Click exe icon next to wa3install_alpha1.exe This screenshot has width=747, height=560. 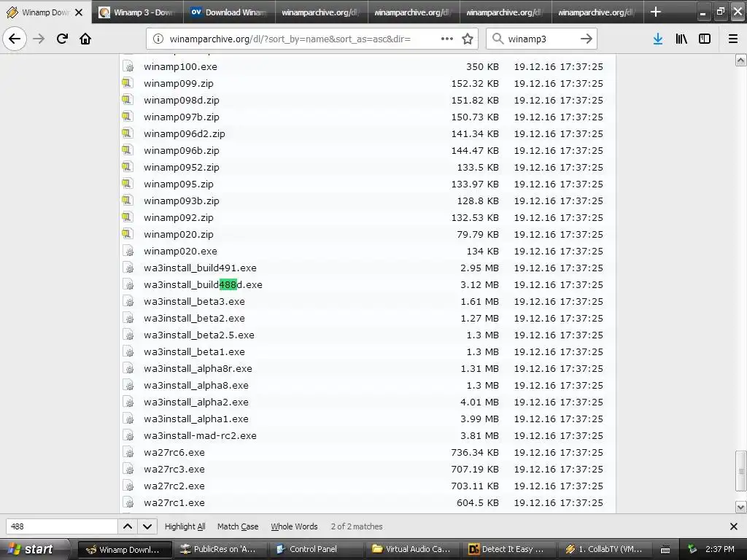click(128, 419)
